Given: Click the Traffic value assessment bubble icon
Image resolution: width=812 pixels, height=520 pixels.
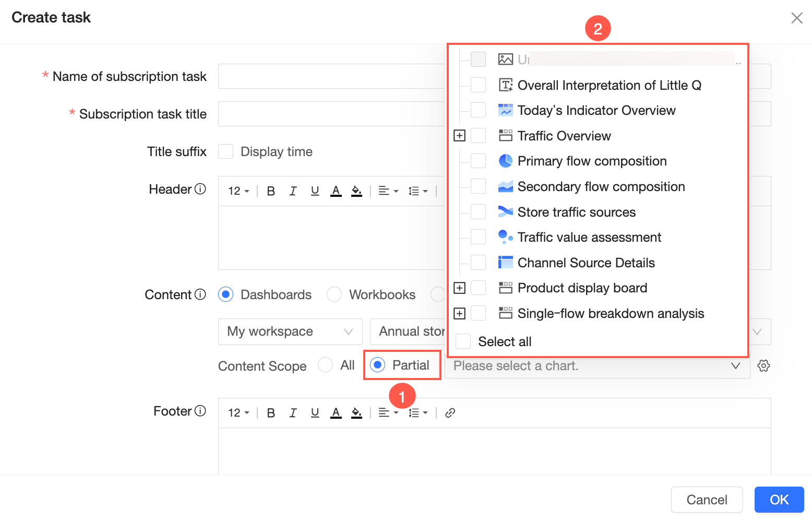Looking at the screenshot, I should click(505, 237).
